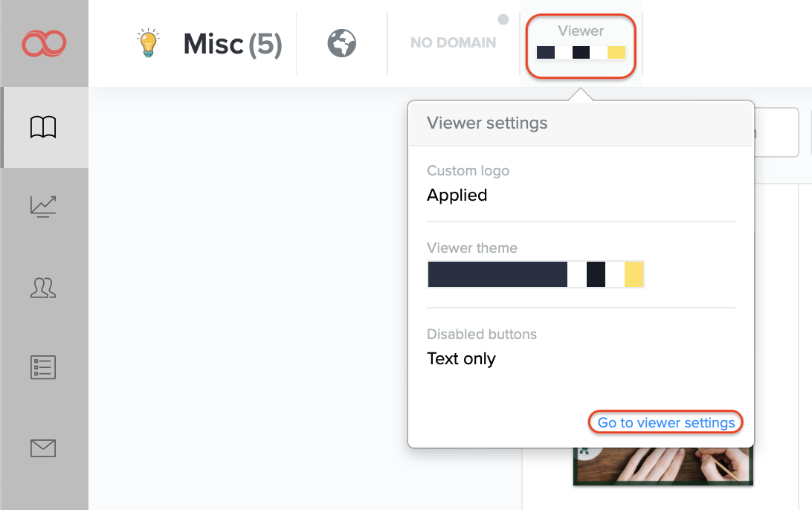
Task: Click Go to viewer settings link
Action: pyautogui.click(x=666, y=423)
